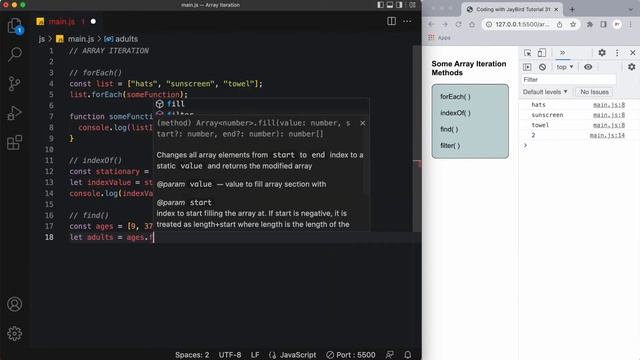Open the Explorer view in the activity bar
Image resolution: width=640 pixels, height=360 pixels.
tap(15, 26)
